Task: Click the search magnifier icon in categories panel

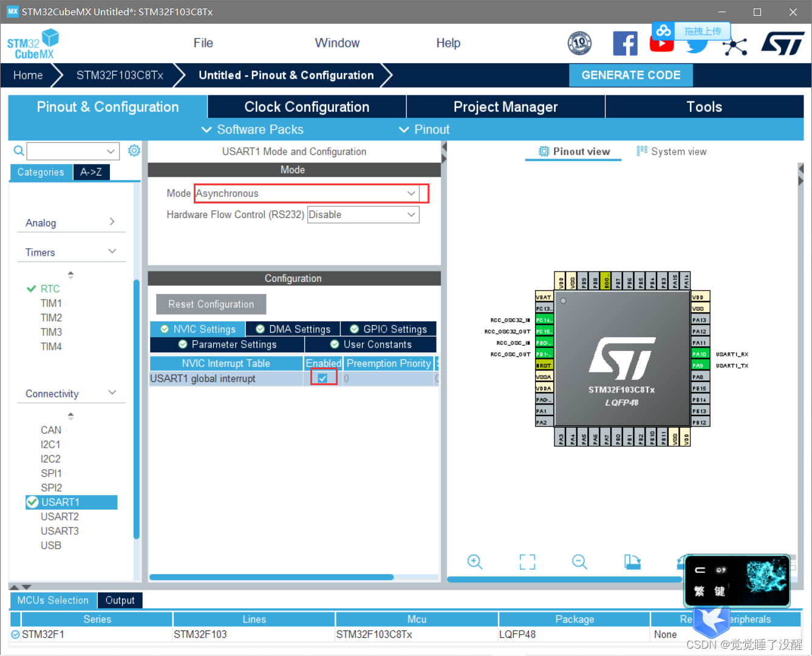Action: pyautogui.click(x=19, y=151)
